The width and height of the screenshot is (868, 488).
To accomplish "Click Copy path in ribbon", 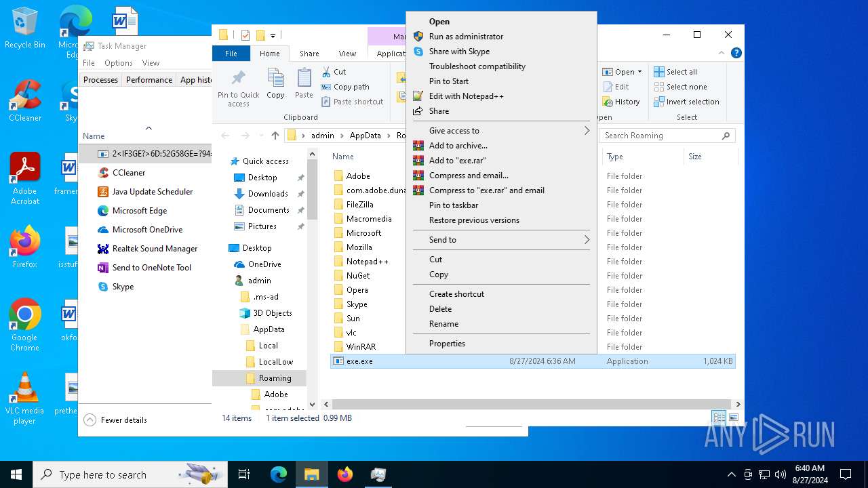I will click(345, 87).
